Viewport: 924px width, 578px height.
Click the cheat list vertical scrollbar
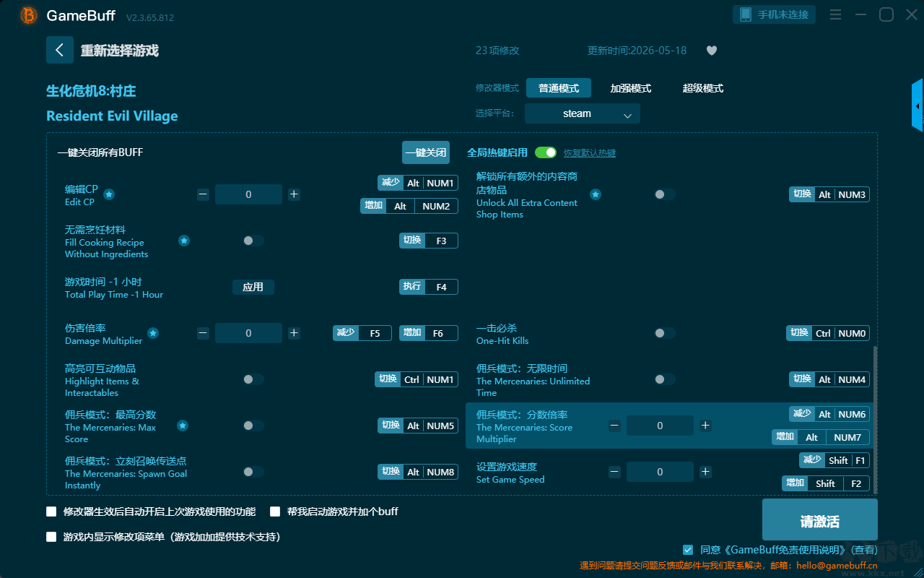click(x=876, y=419)
